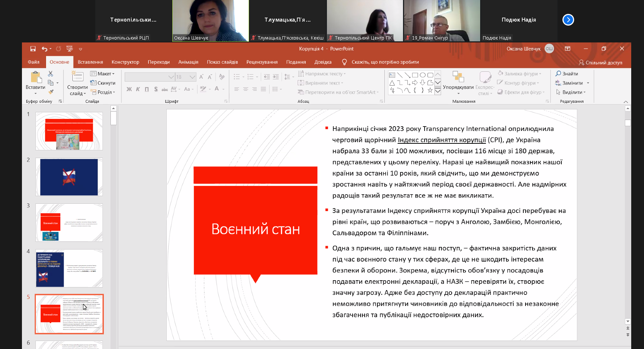Viewport: 644px width, 349px height.
Task: Click the Cut scissors icon
Action: pyautogui.click(x=50, y=74)
